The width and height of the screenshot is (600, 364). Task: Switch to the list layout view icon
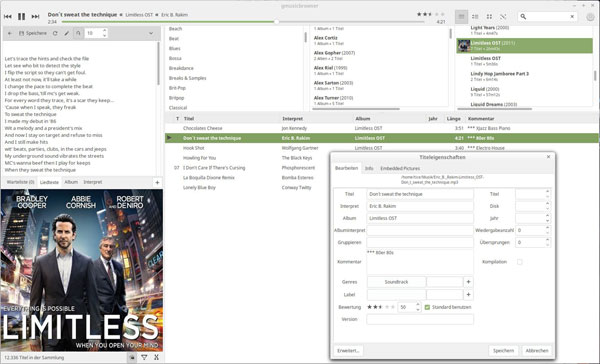click(x=475, y=16)
